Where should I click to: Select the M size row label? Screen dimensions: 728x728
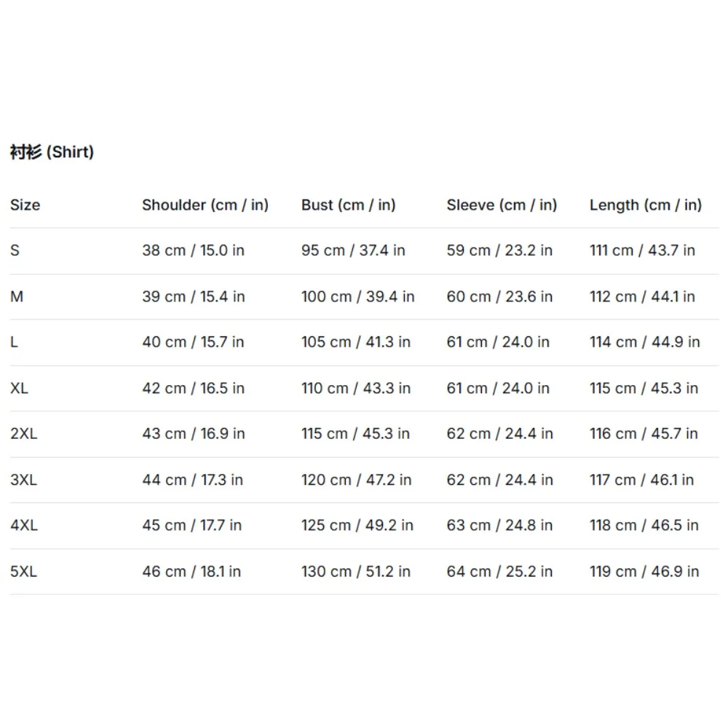coord(17,296)
